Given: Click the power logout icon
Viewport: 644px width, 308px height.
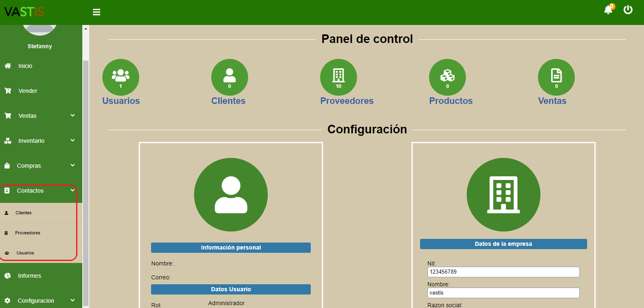Looking at the screenshot, I should [628, 9].
